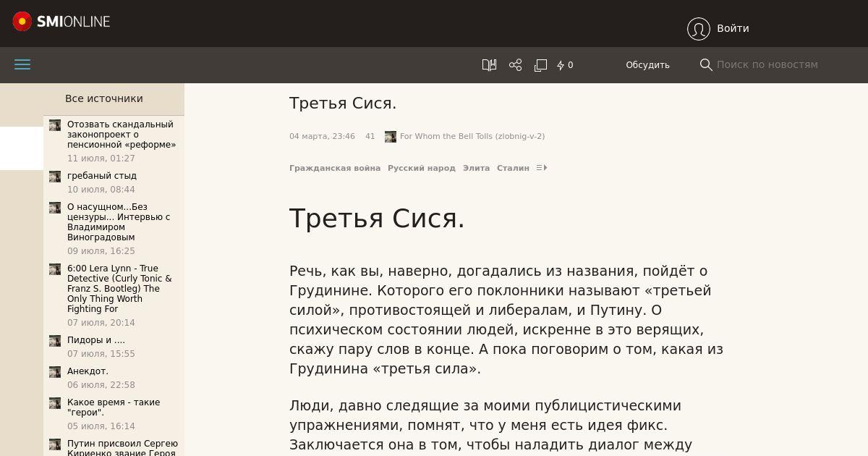Screen dimensions: 868x456
Task: Open Анекдот. sidebar item
Action: 88,371
